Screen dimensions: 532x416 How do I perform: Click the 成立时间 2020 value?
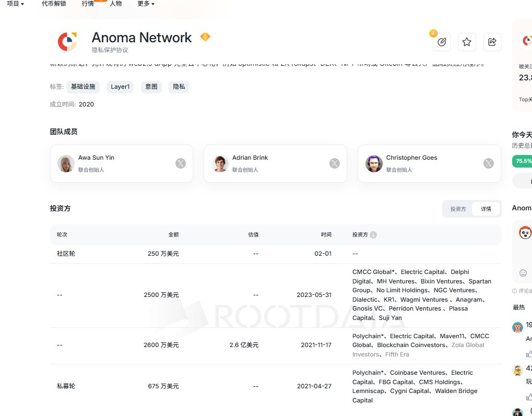(x=86, y=104)
